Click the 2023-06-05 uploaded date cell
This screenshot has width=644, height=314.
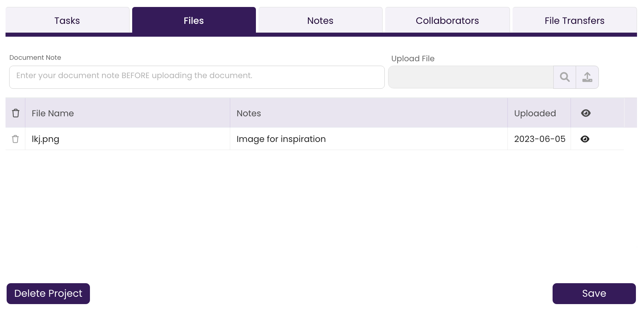tap(539, 139)
